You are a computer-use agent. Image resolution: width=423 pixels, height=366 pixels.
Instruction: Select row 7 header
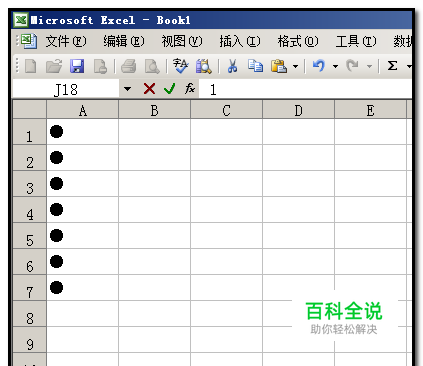pos(29,288)
